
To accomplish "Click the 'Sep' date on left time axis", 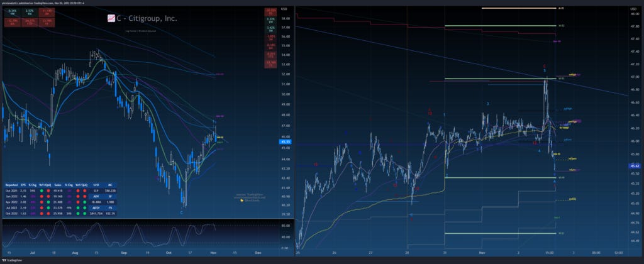I will pos(123,252).
